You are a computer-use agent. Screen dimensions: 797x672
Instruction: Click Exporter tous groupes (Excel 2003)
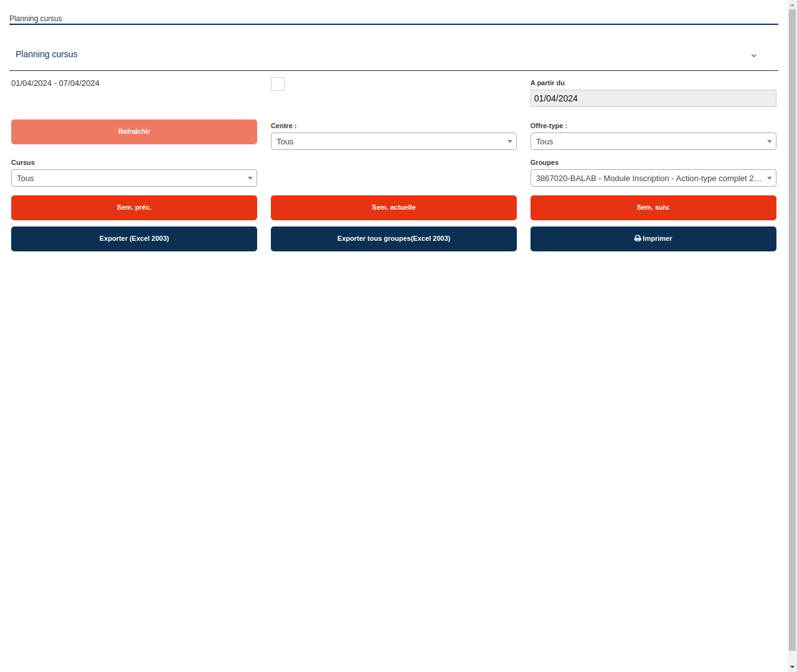coord(394,238)
